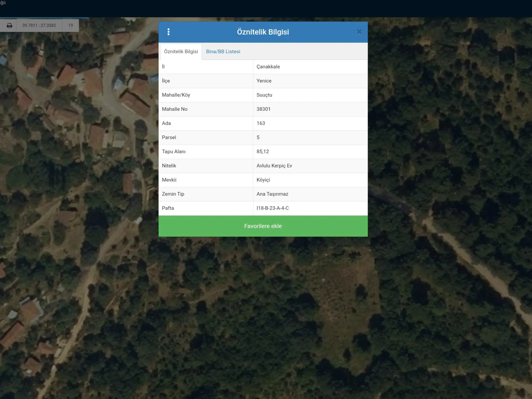
Task: Click the Avlulu Kerpiç Ev value
Action: coord(274,166)
